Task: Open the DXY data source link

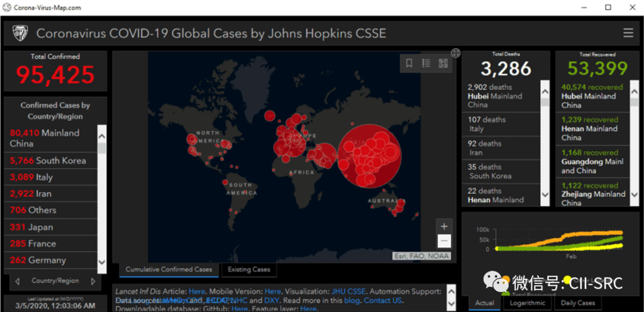Action: click(x=272, y=301)
